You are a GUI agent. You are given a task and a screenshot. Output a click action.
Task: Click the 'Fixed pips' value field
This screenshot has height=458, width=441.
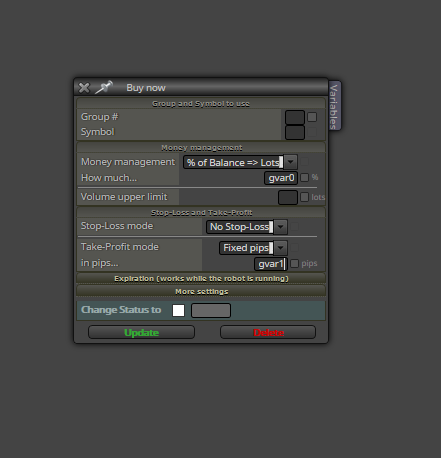tap(247, 248)
